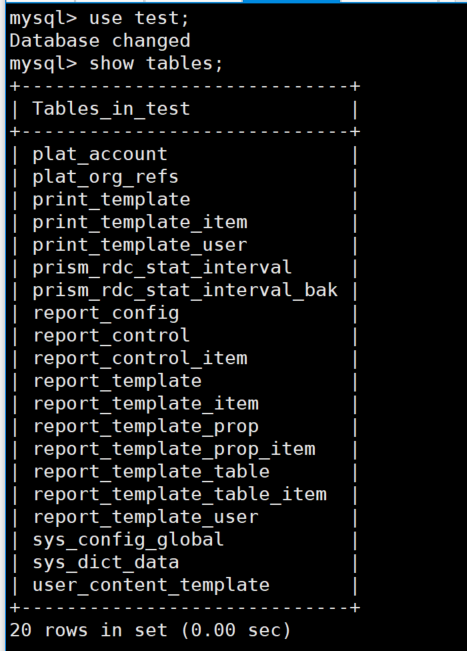The width and height of the screenshot is (467, 651).
Task: Select print_template_user table name
Action: pyautogui.click(x=140, y=245)
